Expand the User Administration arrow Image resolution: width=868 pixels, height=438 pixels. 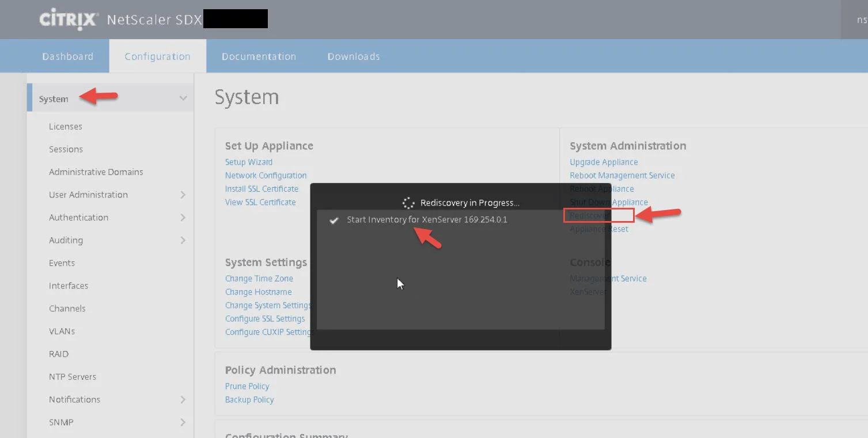coord(183,195)
